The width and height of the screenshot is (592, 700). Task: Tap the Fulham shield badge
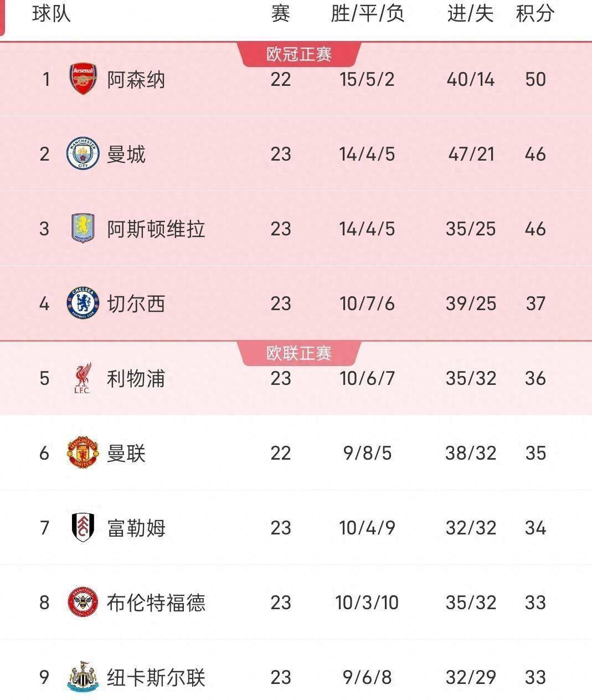tap(83, 527)
